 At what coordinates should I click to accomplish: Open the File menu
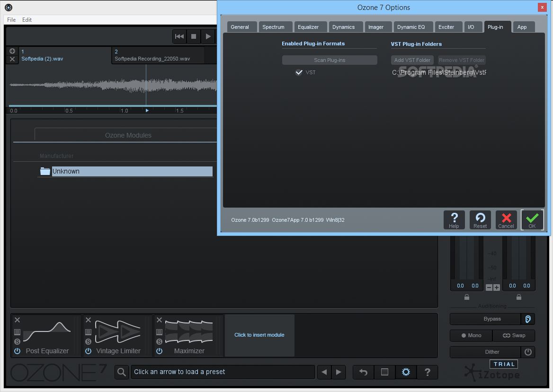click(x=11, y=20)
